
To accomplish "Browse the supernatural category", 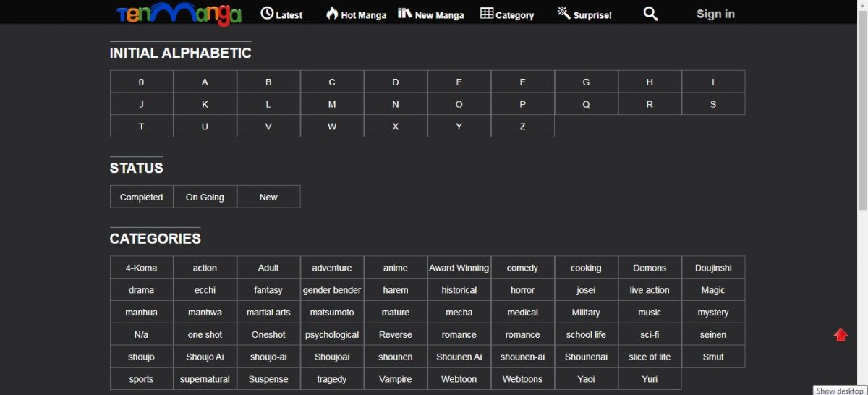I will (x=205, y=379).
